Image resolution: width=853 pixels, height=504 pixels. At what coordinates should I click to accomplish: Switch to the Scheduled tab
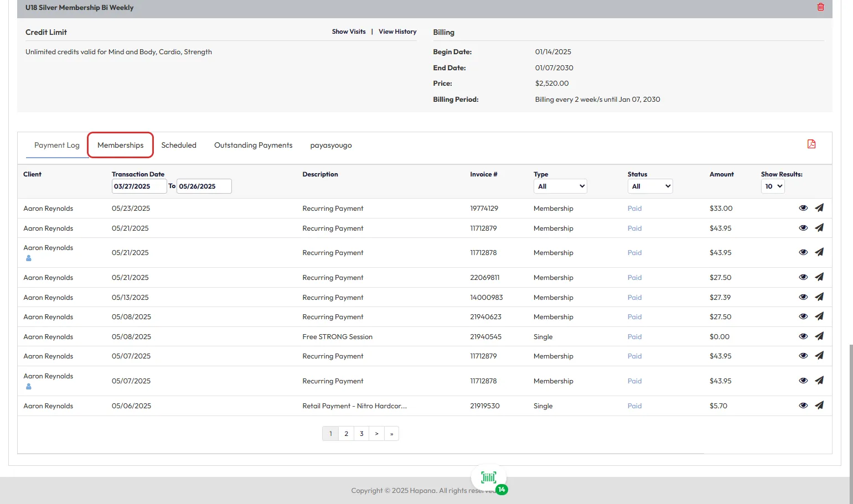coord(179,146)
